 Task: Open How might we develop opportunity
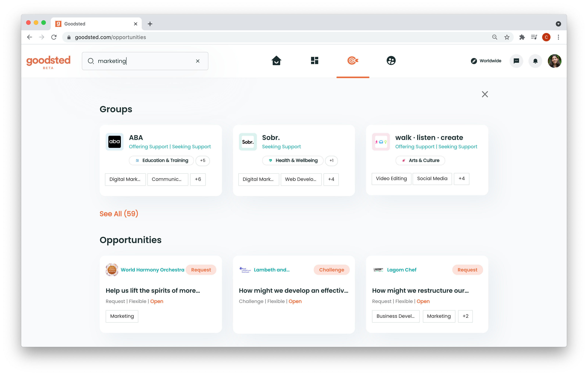294,291
